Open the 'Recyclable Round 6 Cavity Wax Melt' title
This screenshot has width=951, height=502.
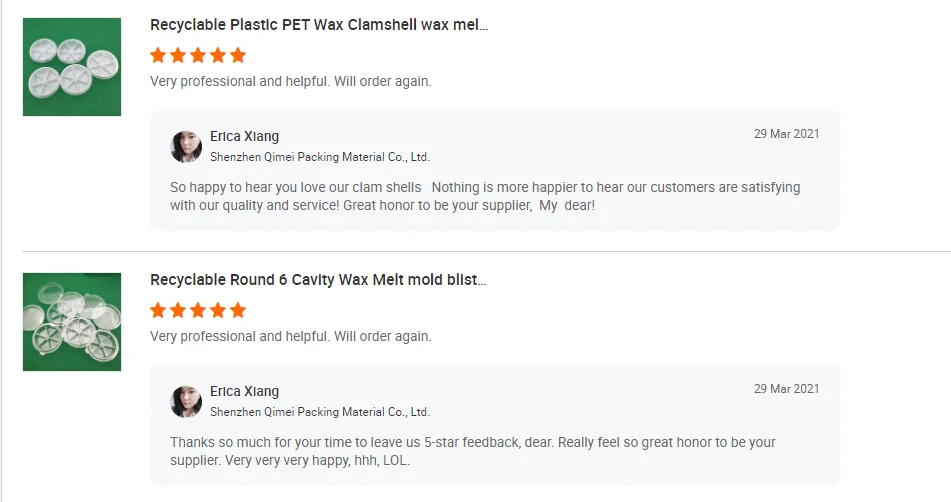pos(318,280)
